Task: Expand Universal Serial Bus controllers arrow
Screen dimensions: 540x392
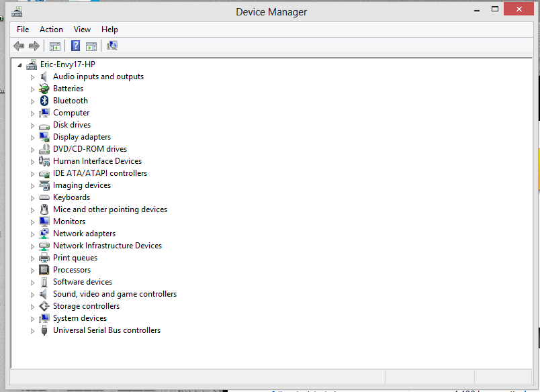Action: [32, 330]
